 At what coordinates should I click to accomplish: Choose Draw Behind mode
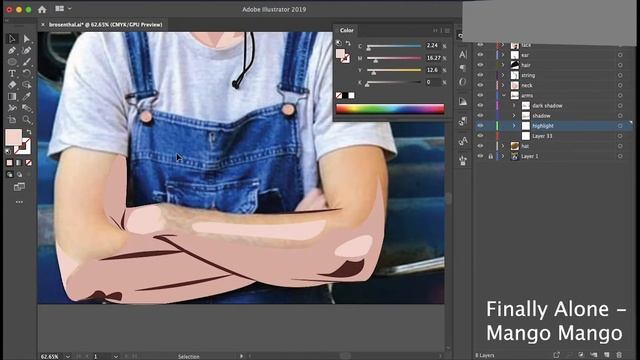click(19, 175)
